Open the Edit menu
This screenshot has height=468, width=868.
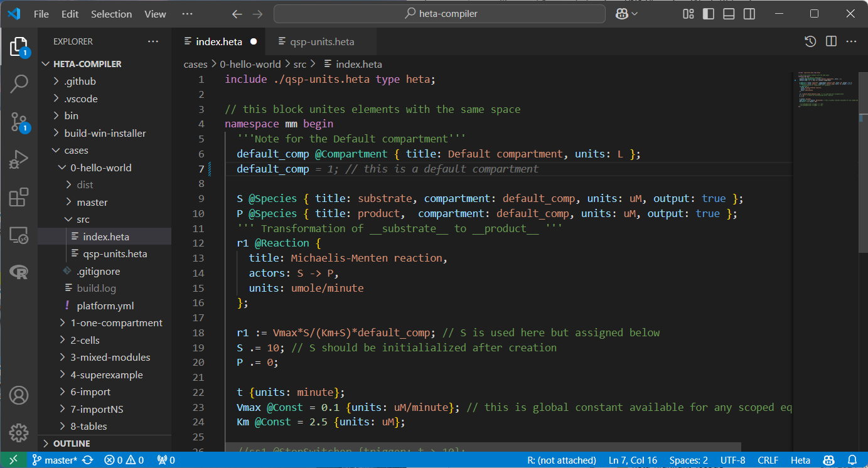pos(70,14)
